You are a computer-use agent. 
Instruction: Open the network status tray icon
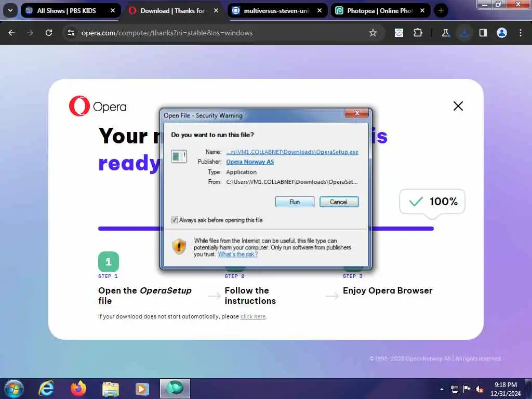coord(454,389)
